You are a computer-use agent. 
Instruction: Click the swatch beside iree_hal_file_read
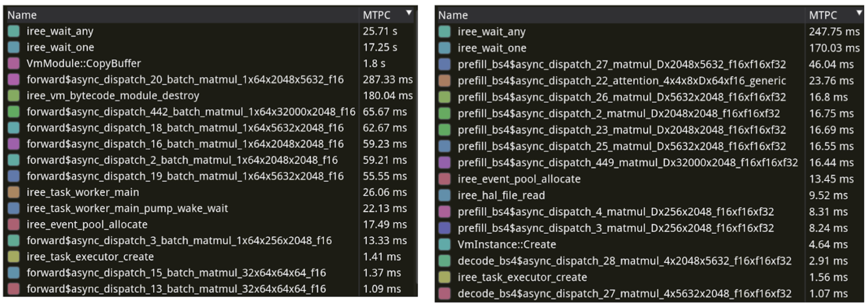445,195
